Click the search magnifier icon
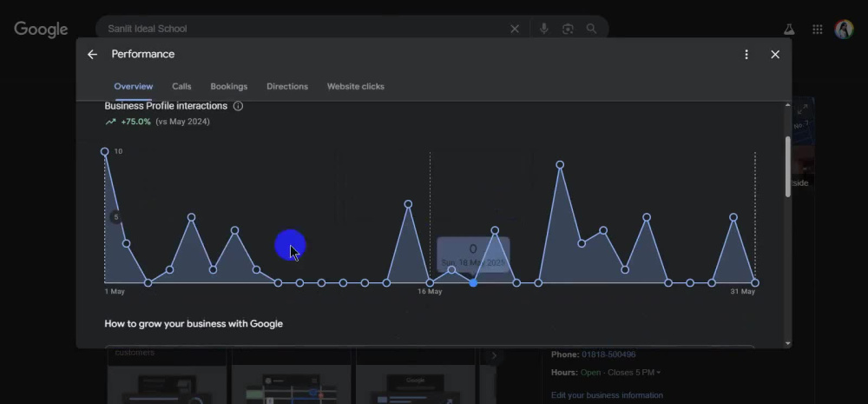The height and width of the screenshot is (404, 868). point(591,29)
